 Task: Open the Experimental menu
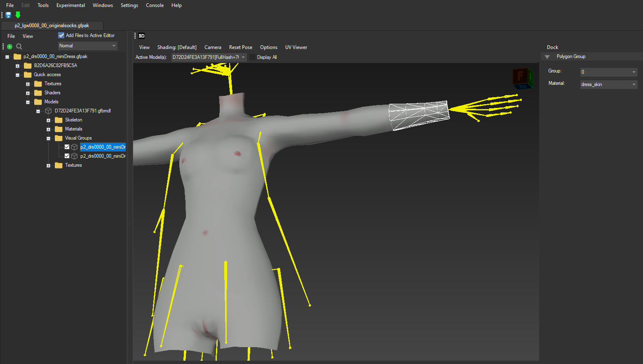click(70, 5)
